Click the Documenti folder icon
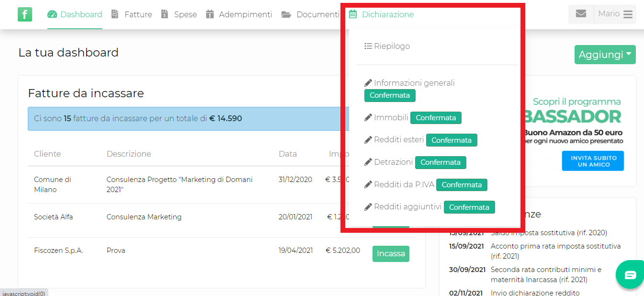The image size is (644, 296). 286,14
